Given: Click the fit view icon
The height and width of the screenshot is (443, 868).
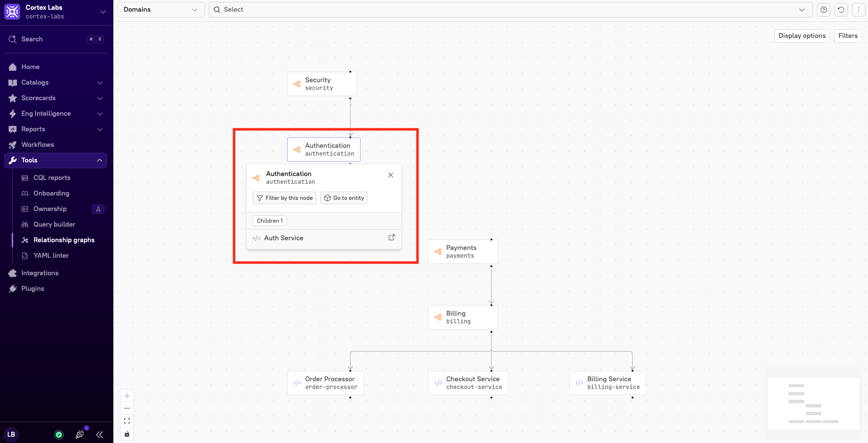Looking at the screenshot, I should (127, 421).
